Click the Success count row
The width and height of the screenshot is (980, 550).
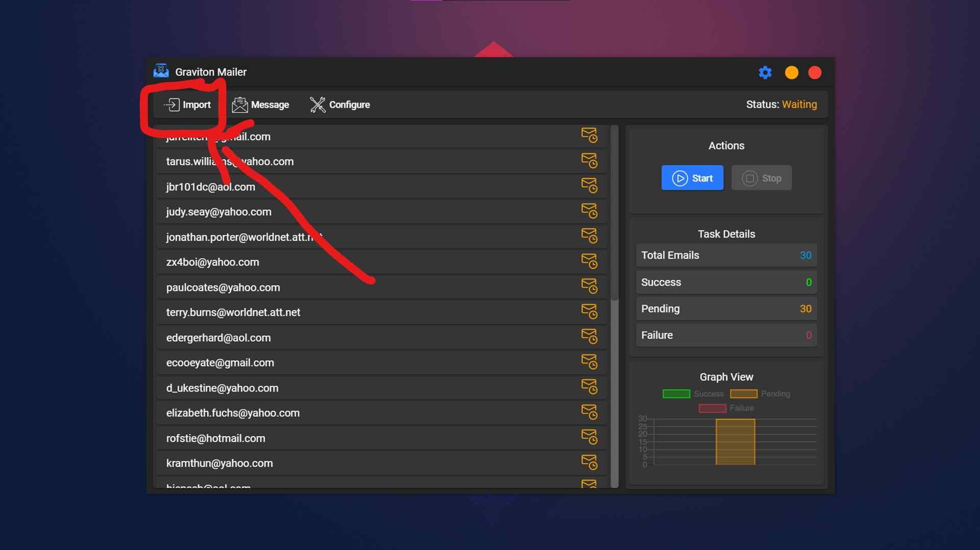[726, 282]
